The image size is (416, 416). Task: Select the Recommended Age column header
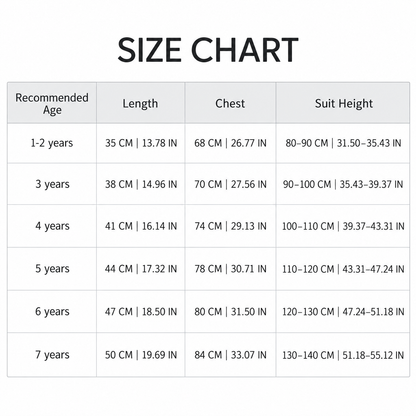52,103
